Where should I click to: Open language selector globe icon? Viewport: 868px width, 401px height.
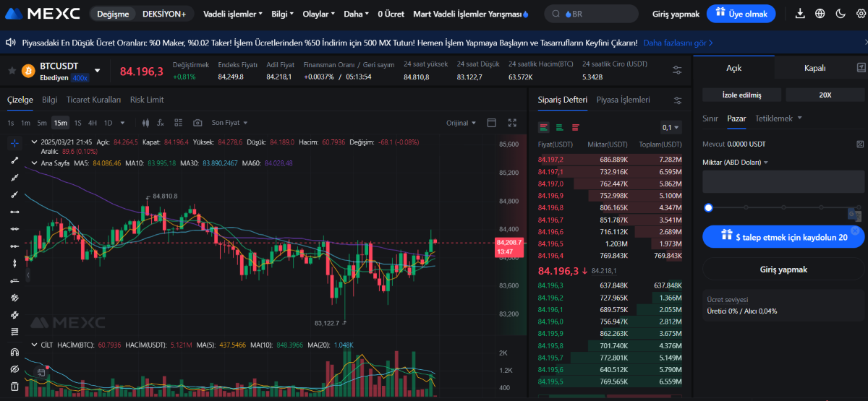[820, 14]
